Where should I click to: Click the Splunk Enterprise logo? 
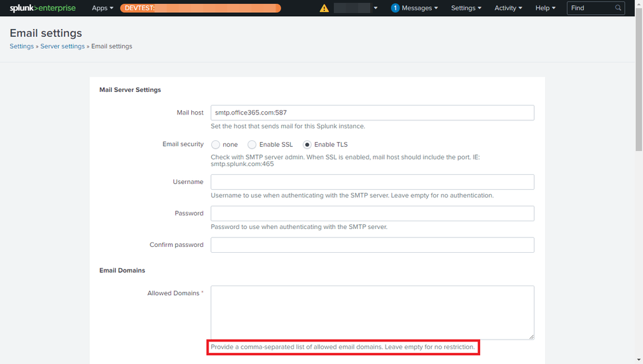point(42,8)
